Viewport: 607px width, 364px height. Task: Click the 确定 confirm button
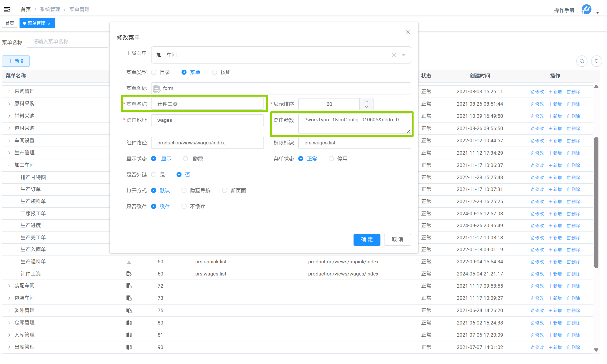coord(367,239)
